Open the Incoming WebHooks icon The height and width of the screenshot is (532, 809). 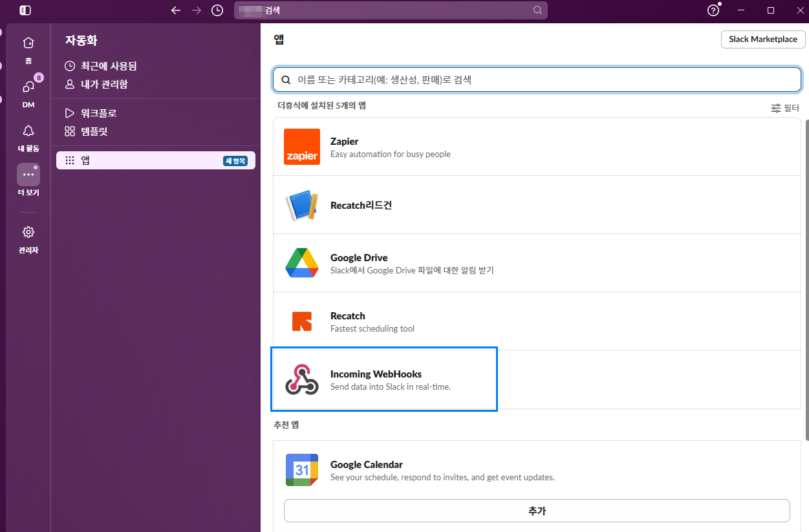(302, 379)
